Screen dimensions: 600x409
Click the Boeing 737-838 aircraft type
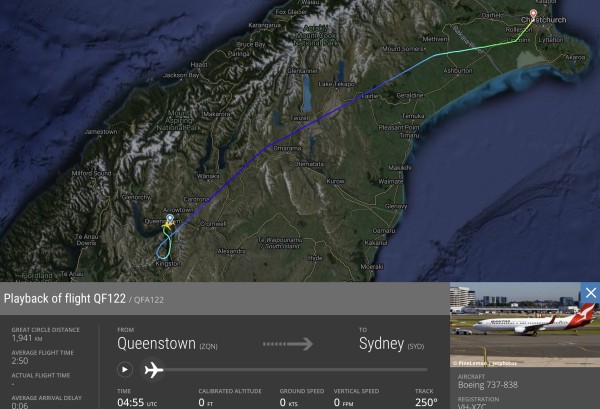click(x=488, y=385)
